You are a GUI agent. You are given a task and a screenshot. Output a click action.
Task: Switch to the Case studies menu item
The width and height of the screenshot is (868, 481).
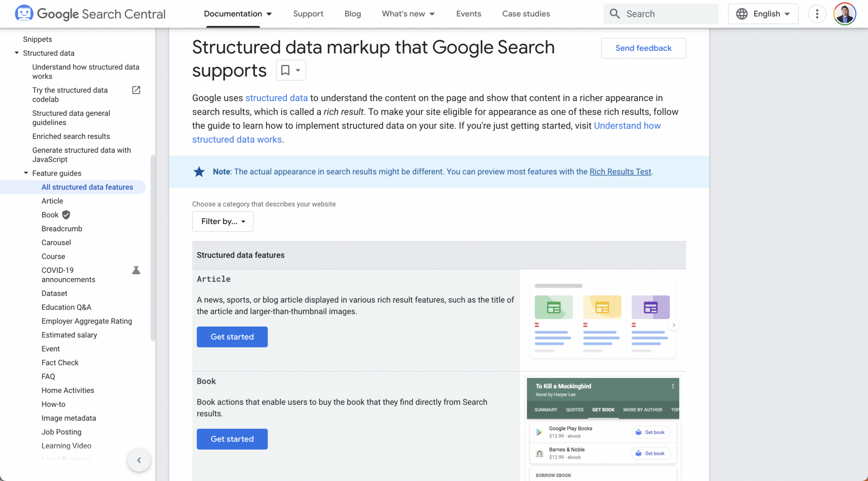tap(526, 14)
